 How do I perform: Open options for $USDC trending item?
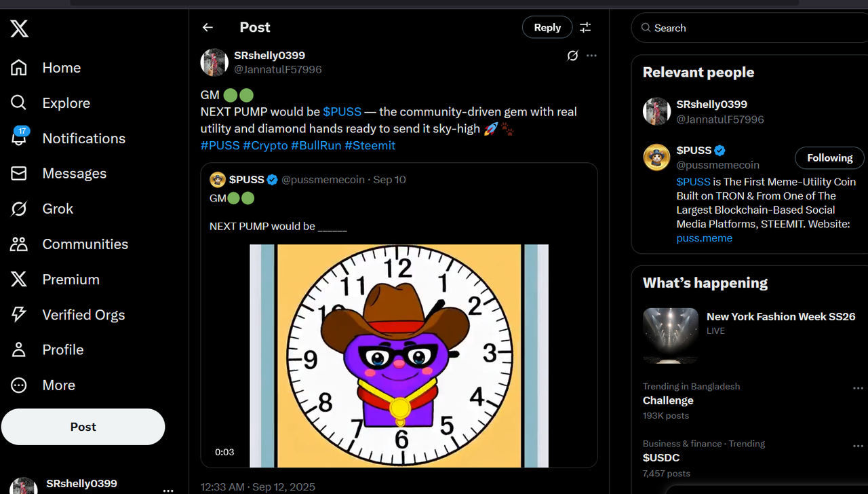858,446
